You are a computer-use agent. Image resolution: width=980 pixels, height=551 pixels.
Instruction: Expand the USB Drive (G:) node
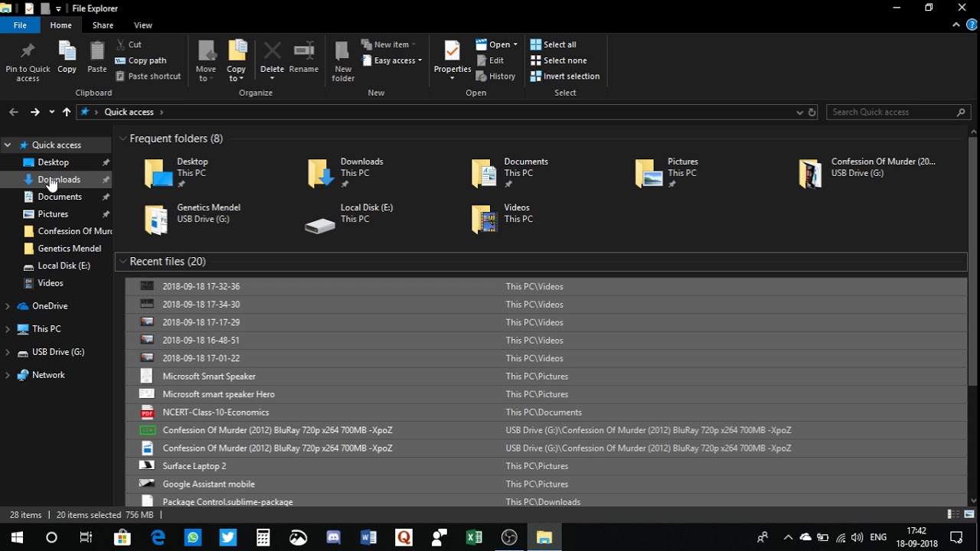coord(7,352)
